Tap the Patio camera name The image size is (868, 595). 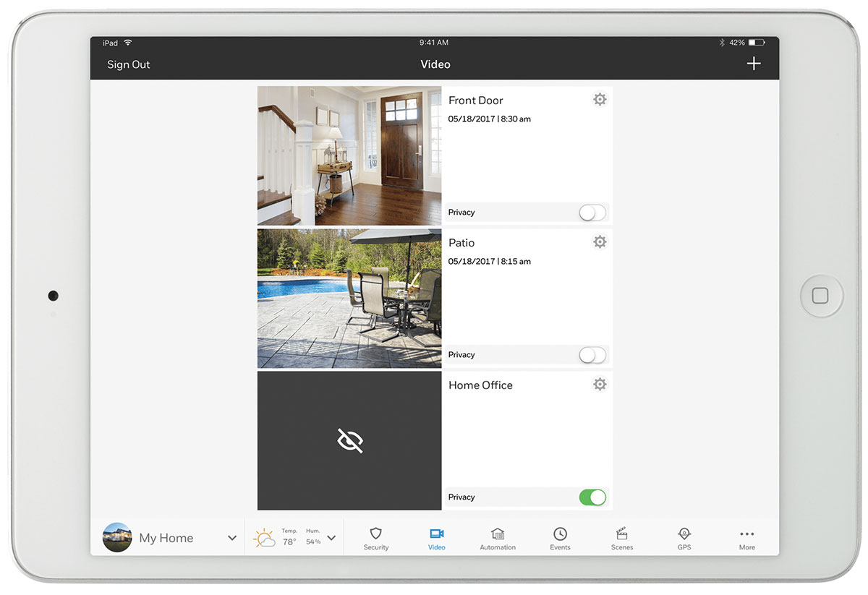461,243
